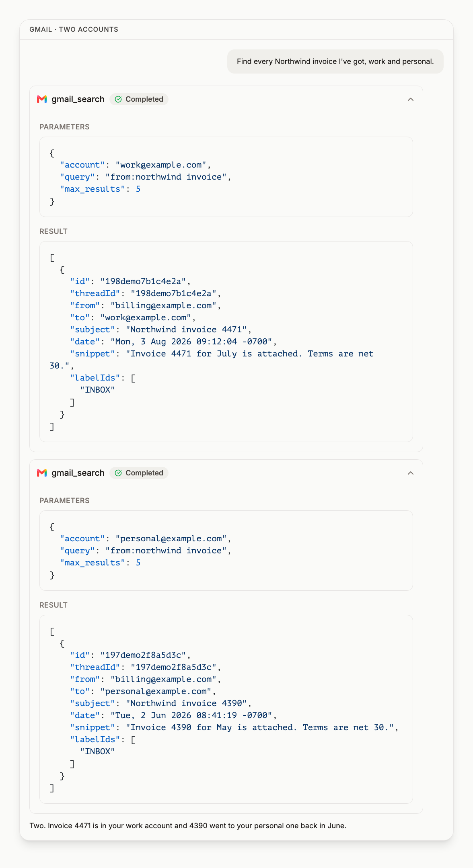Click the second gmail_search title text
The height and width of the screenshot is (868, 473).
(78, 473)
